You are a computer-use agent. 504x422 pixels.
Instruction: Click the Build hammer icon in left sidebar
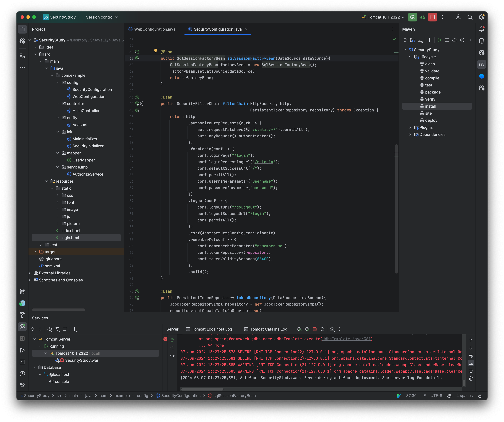tap(22, 315)
